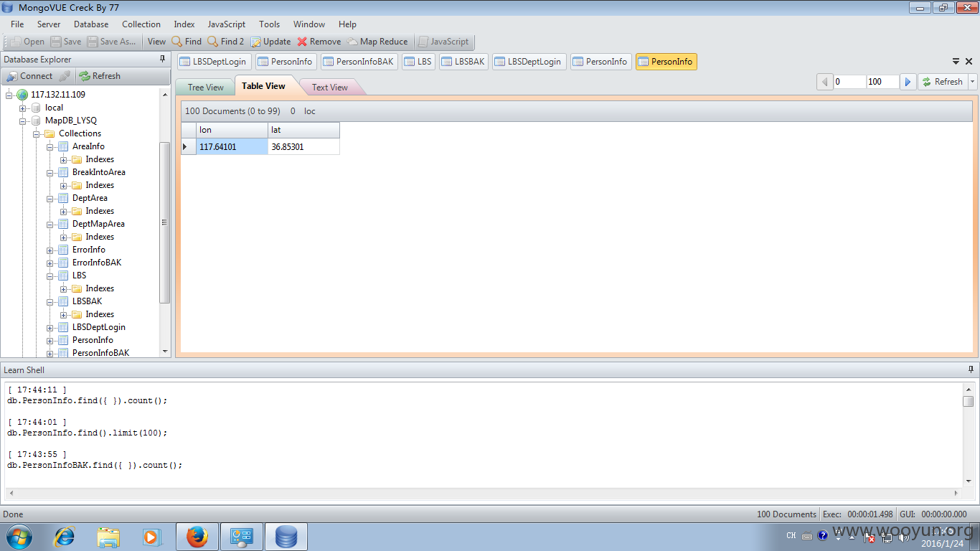Click Database Explorer scrollbar down arrow
The width and height of the screenshot is (980, 551).
166,352
